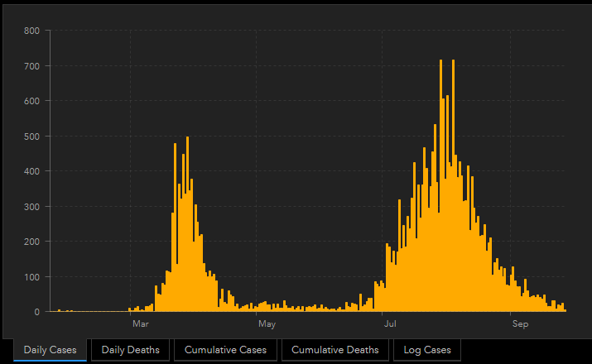Image resolution: width=592 pixels, height=364 pixels.
Task: Select the 500 tick label on y-axis
Action: 31,136
